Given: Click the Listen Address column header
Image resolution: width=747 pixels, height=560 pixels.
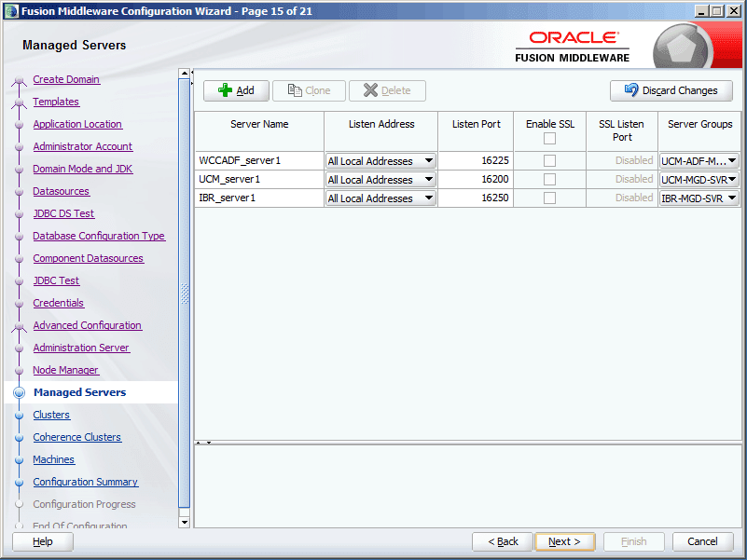Looking at the screenshot, I should pyautogui.click(x=381, y=131).
